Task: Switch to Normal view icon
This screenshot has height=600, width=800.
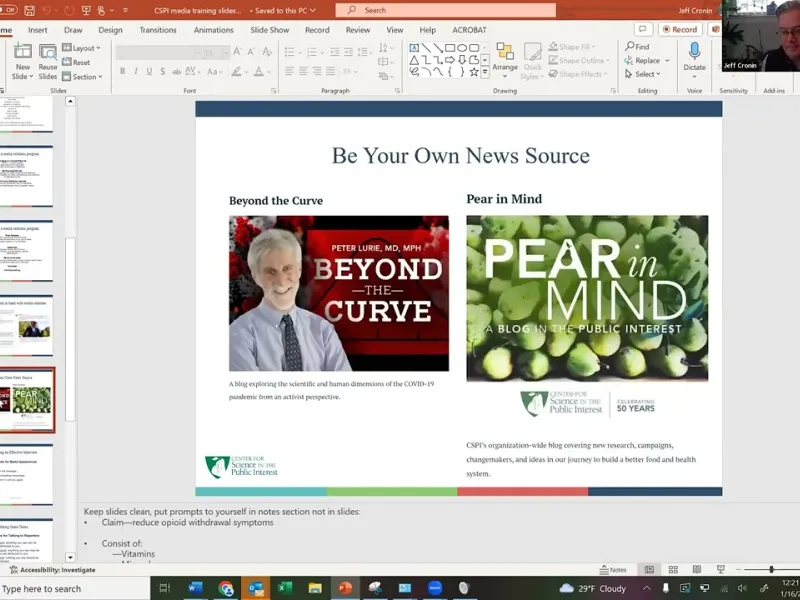Action: (649, 569)
